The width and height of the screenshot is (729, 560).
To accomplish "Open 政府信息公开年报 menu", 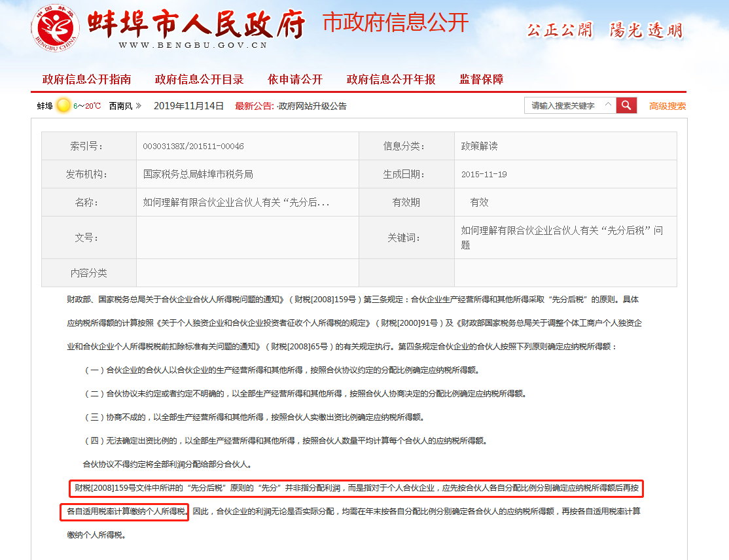I will point(391,79).
